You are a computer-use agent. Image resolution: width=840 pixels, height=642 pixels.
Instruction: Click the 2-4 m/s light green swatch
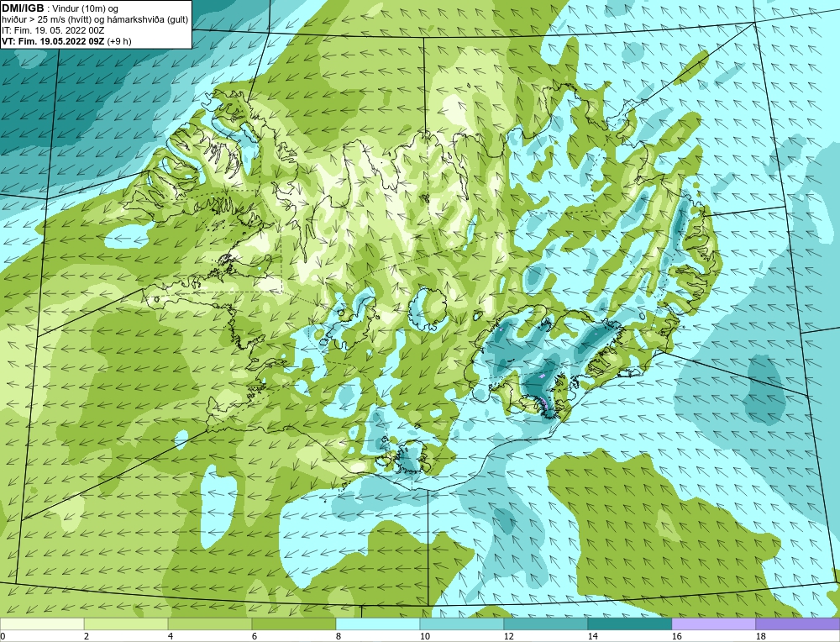coord(126,624)
